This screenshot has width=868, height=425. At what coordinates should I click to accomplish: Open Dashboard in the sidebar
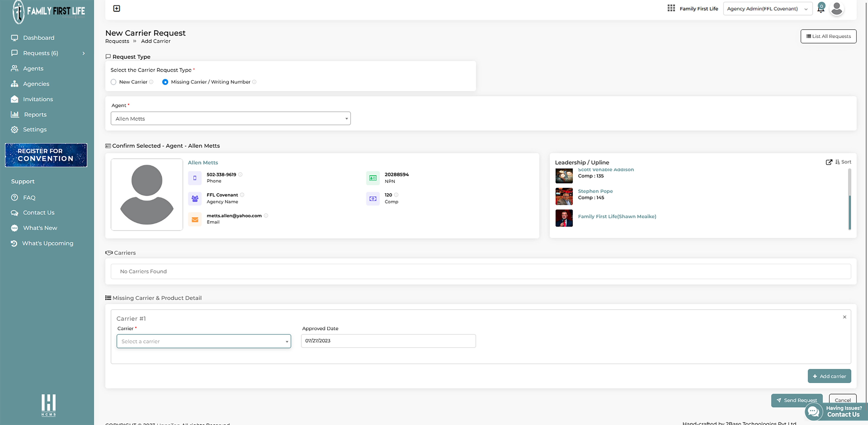[x=39, y=38]
